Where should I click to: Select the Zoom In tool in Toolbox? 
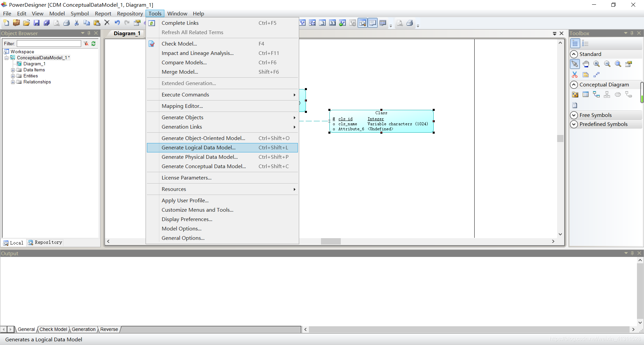point(596,64)
